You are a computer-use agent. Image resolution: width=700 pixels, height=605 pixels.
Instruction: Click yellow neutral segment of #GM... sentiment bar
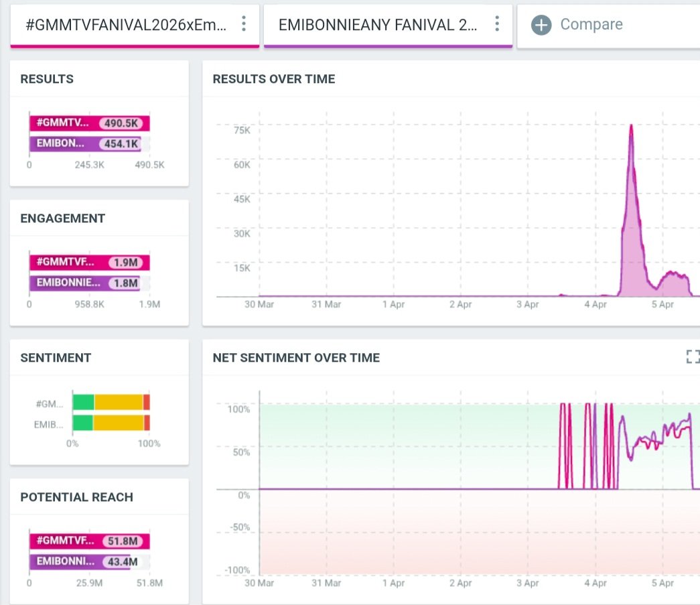point(119,402)
